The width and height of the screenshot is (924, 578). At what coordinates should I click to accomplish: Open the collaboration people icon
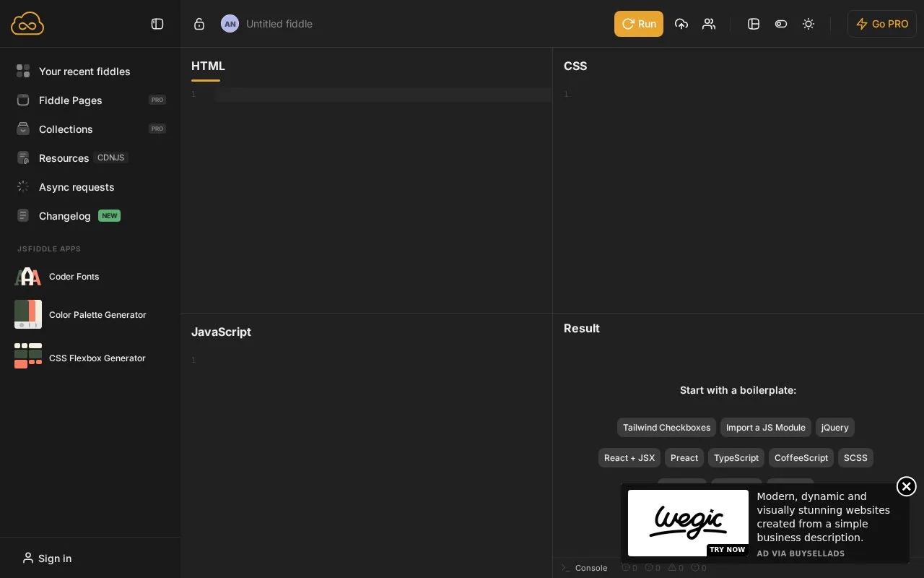point(709,24)
